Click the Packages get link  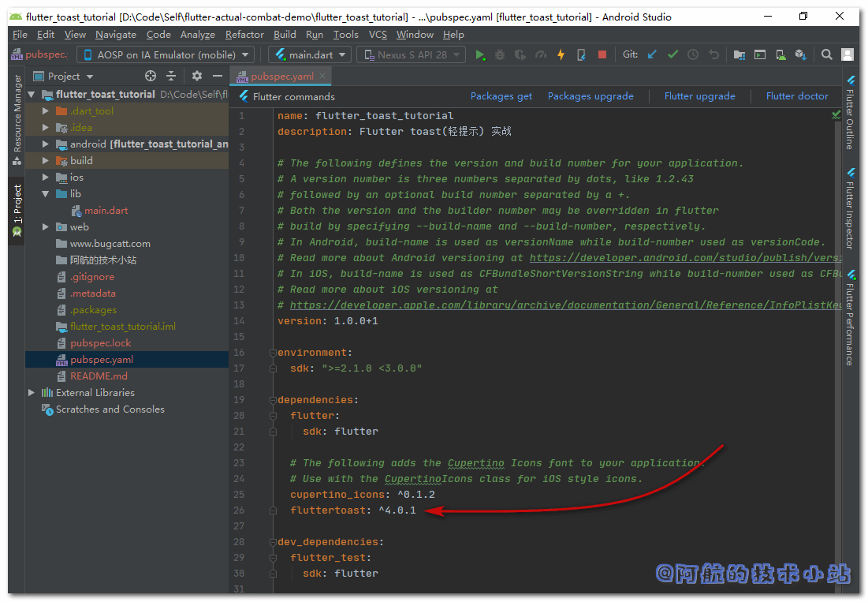pos(501,96)
